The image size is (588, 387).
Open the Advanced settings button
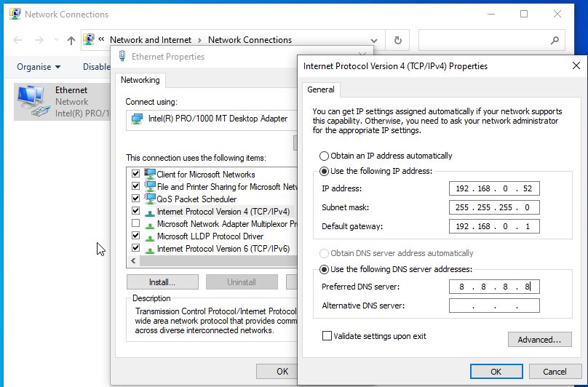539,340
